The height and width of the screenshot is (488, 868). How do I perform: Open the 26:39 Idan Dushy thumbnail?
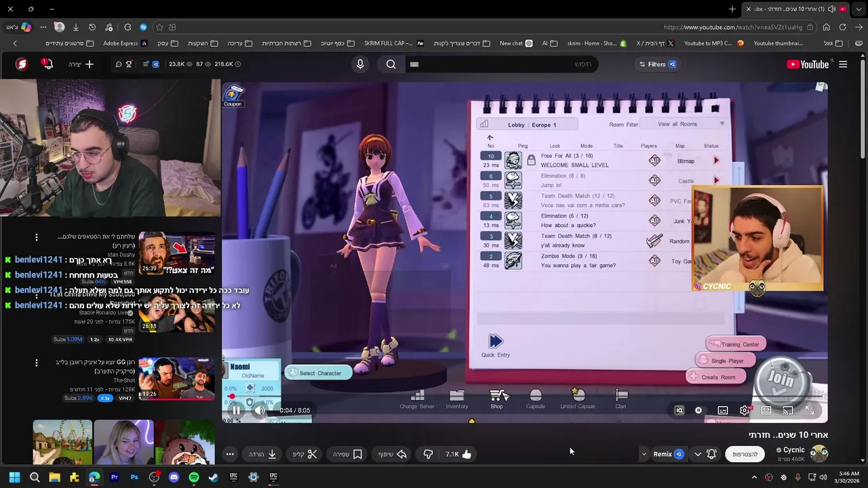177,253
